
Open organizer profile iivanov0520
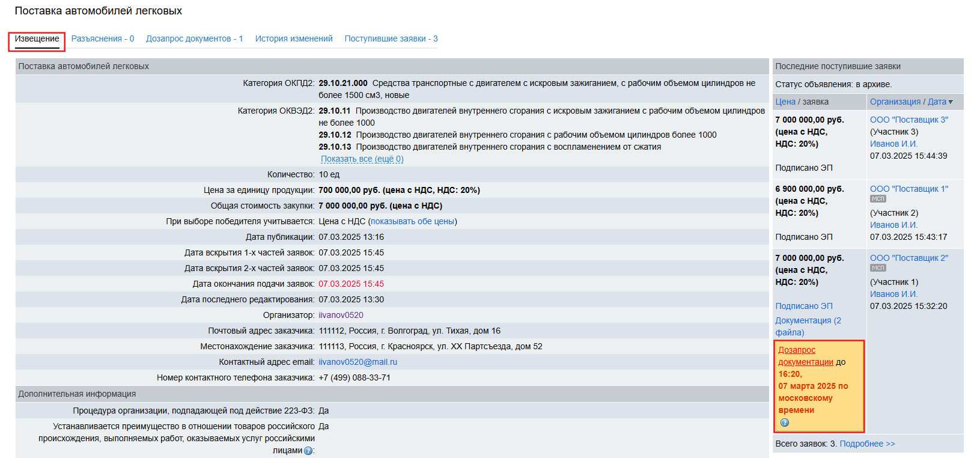(x=341, y=315)
